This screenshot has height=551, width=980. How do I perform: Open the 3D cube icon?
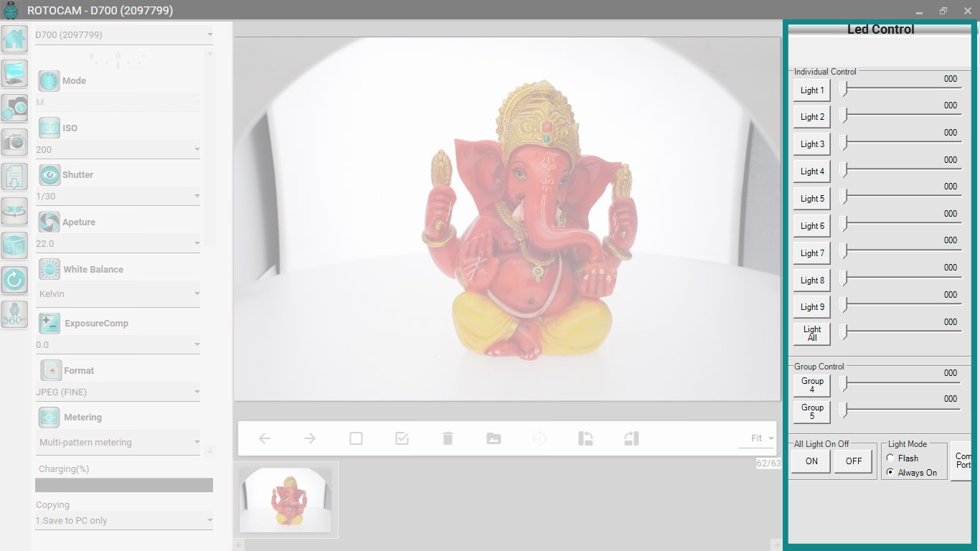tap(14, 245)
